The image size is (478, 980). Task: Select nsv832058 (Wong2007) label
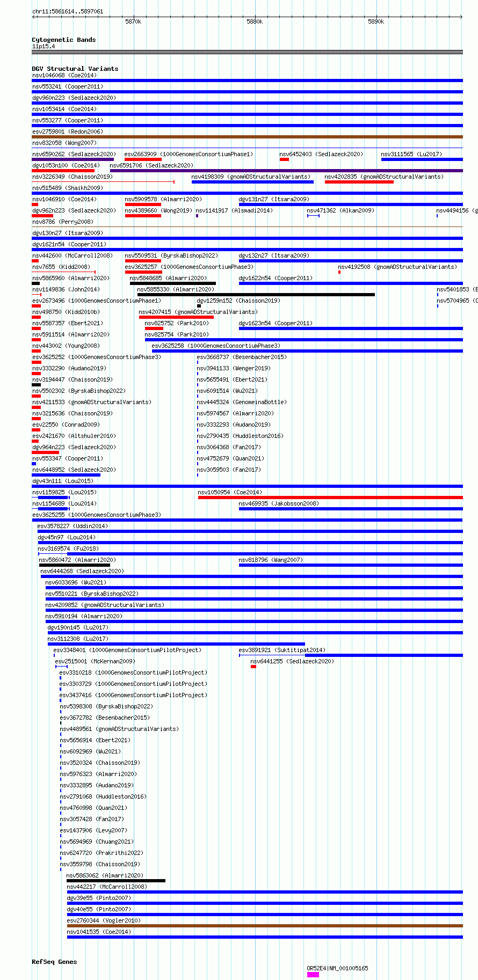(x=64, y=143)
